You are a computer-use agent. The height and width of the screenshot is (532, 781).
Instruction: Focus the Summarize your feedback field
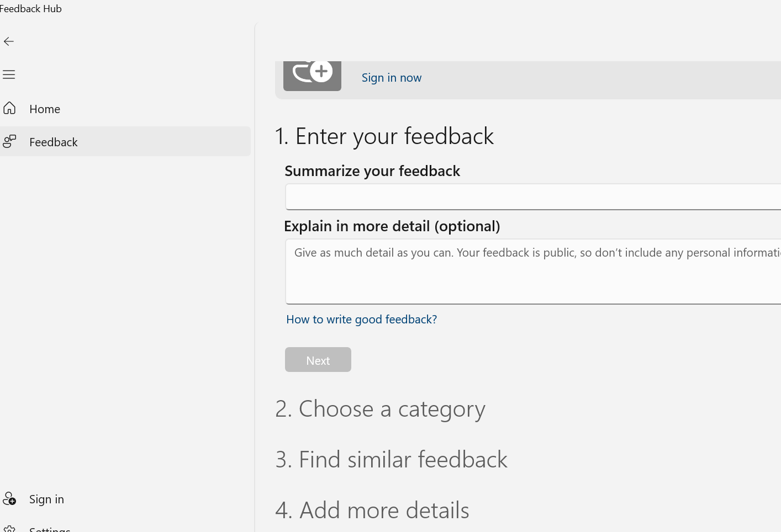tap(533, 197)
